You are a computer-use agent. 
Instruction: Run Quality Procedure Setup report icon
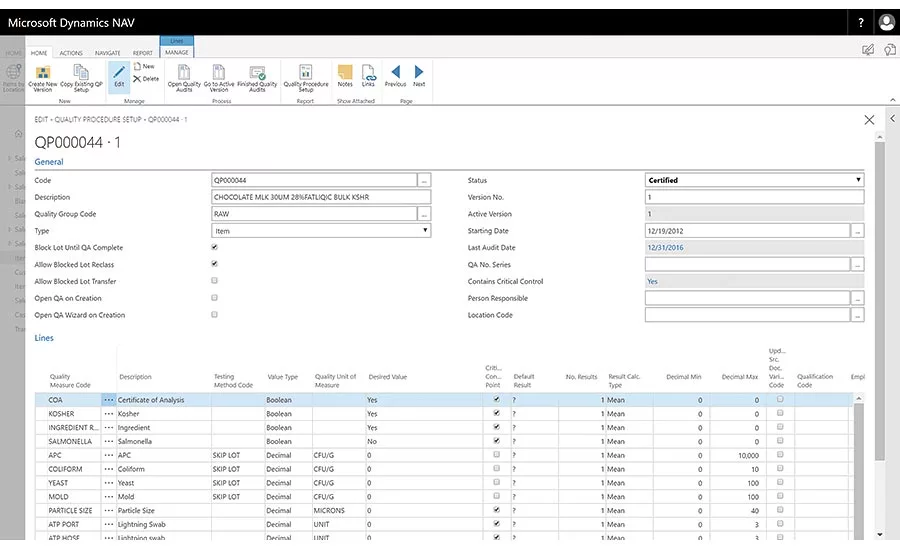click(x=306, y=72)
